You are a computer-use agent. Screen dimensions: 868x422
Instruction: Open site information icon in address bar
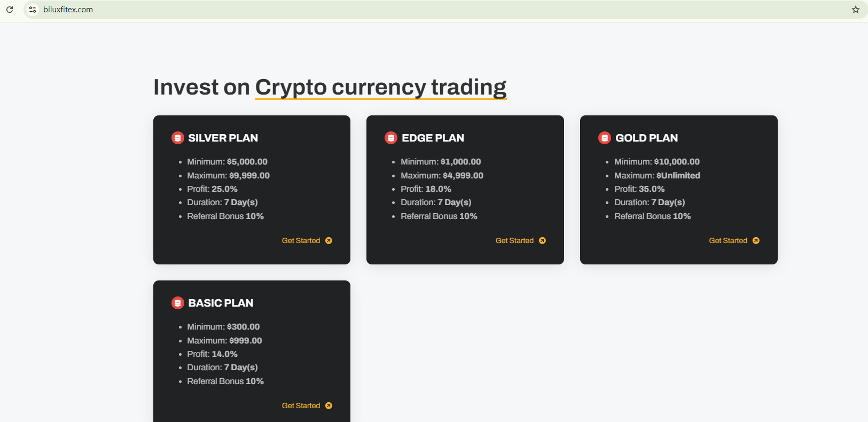pyautogui.click(x=33, y=10)
